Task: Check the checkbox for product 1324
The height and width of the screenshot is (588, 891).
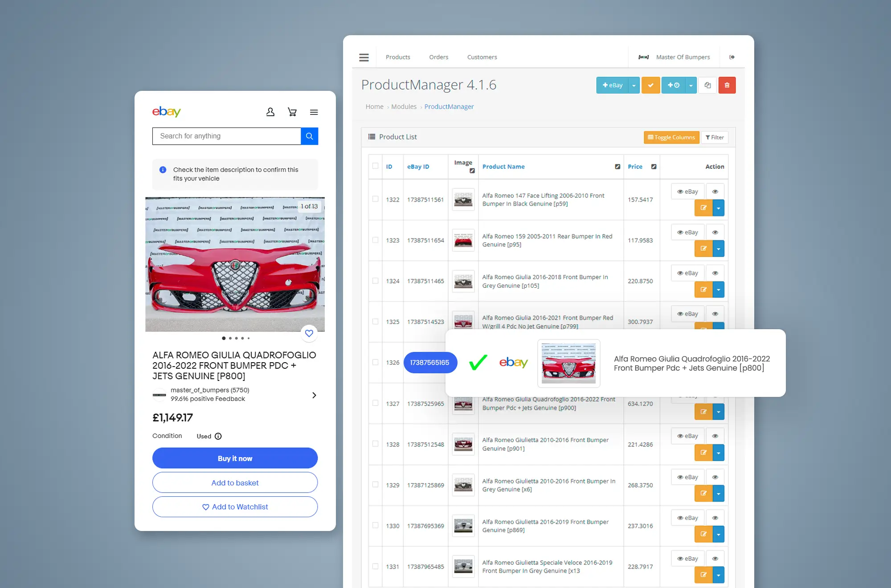Action: (x=376, y=281)
